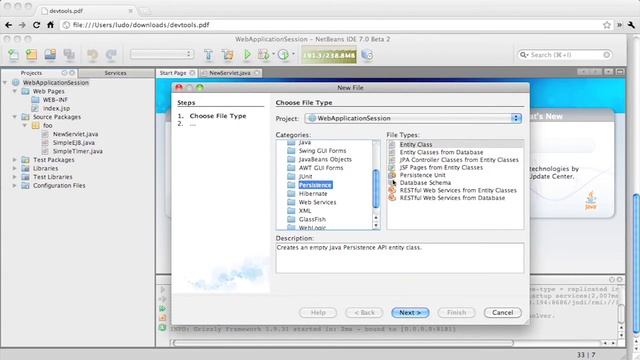Select Database Schema file type

pyautogui.click(x=425, y=183)
